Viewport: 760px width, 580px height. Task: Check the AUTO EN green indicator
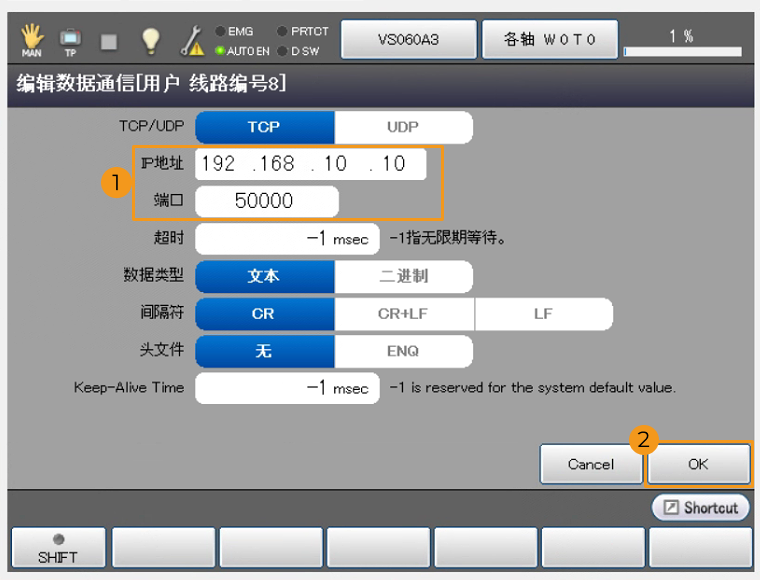tap(220, 51)
